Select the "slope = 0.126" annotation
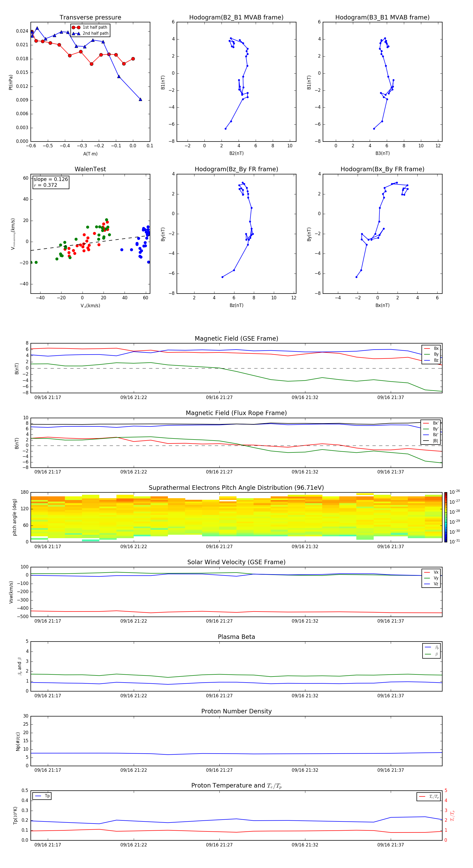 50,179
